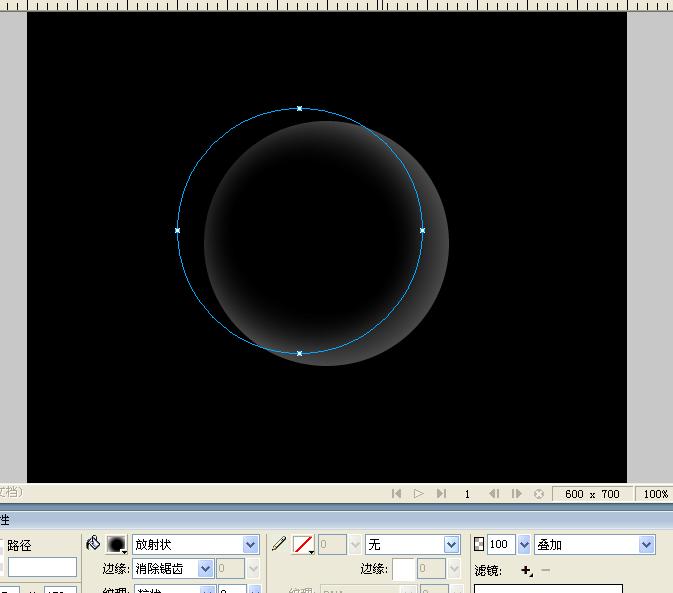Step to previous frame
The width and height of the screenshot is (673, 593).
pos(494,493)
